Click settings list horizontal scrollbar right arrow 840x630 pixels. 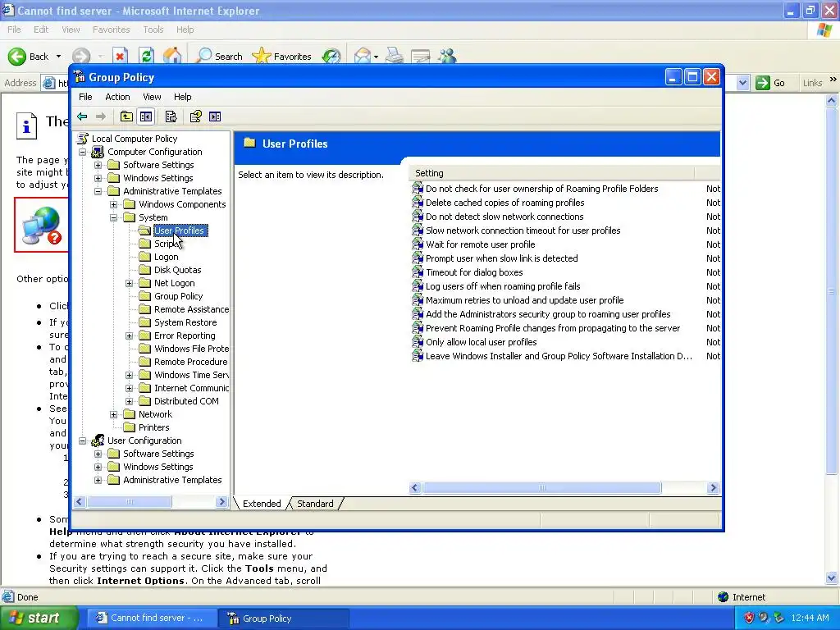click(x=713, y=488)
